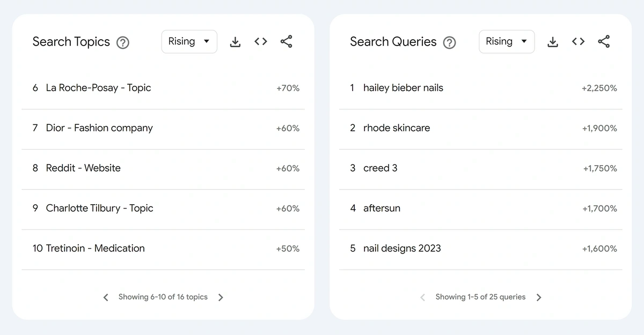Download the Search Queries data
This screenshot has height=335, width=644.
click(x=553, y=42)
